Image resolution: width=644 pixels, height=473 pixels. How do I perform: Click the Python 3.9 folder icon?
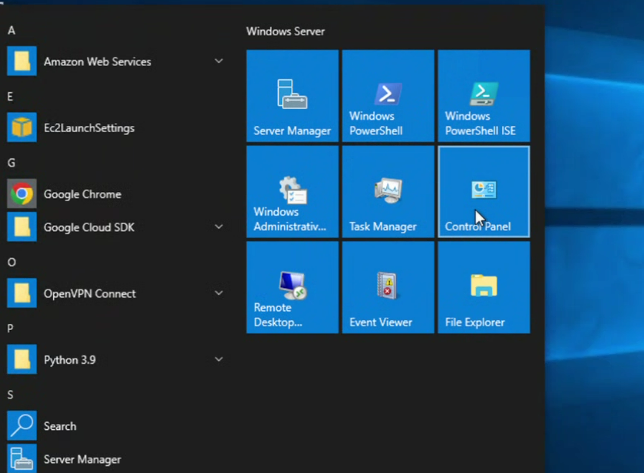coord(22,359)
